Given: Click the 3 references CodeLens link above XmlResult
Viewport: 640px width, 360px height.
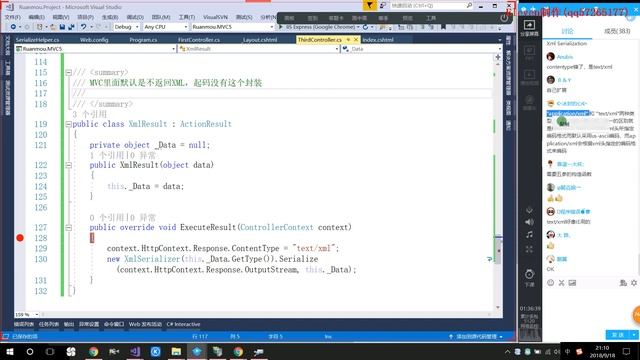Looking at the screenshot, I should [89, 114].
